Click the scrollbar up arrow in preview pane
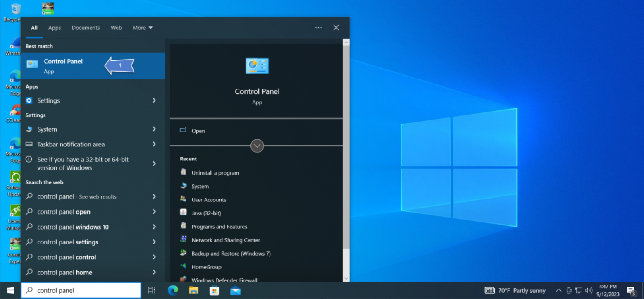Image resolution: width=644 pixels, height=299 pixels. (x=346, y=42)
